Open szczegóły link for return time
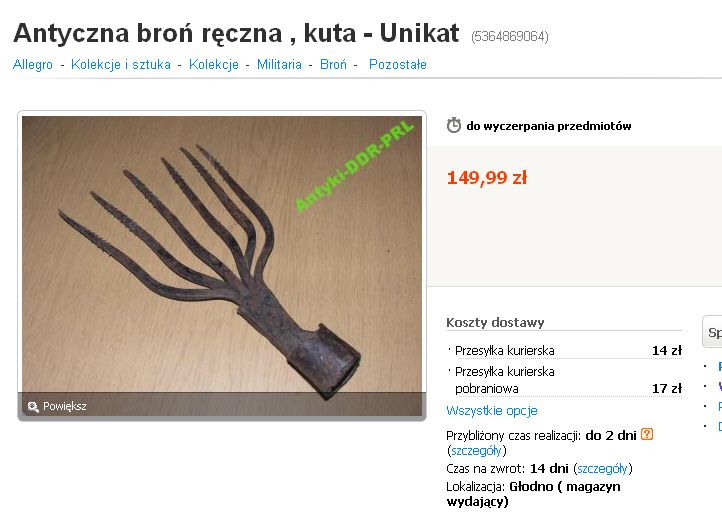Viewport: 722px width, 522px height. 603,469
